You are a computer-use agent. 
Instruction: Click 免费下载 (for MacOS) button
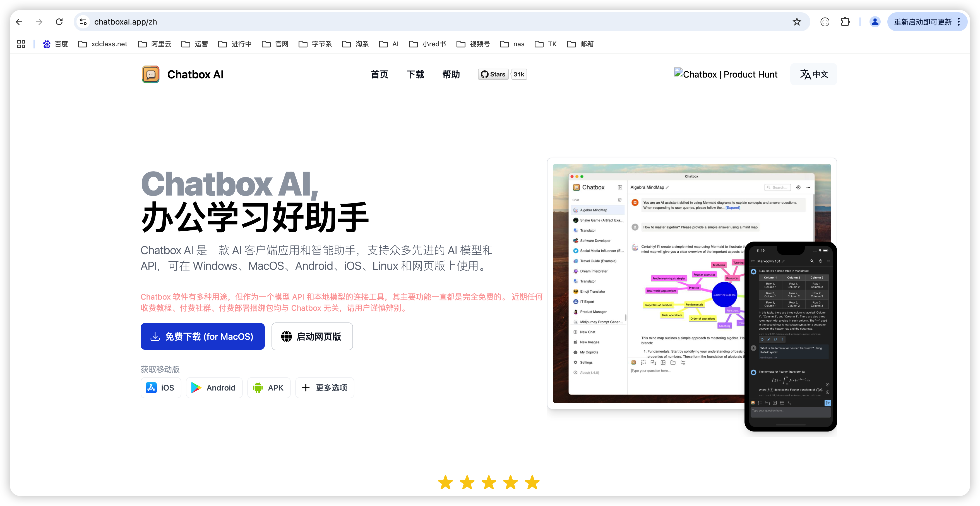pyautogui.click(x=202, y=336)
